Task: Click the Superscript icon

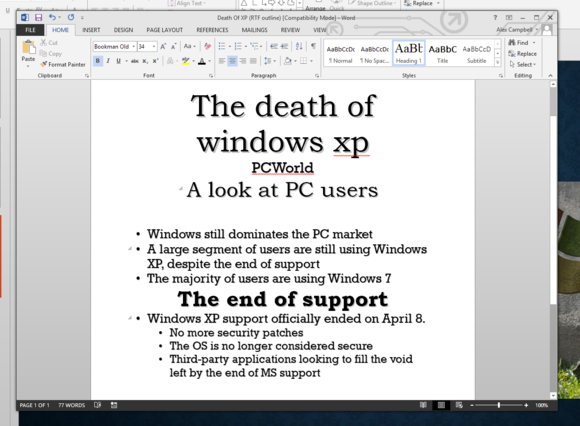Action: pyautogui.click(x=156, y=61)
